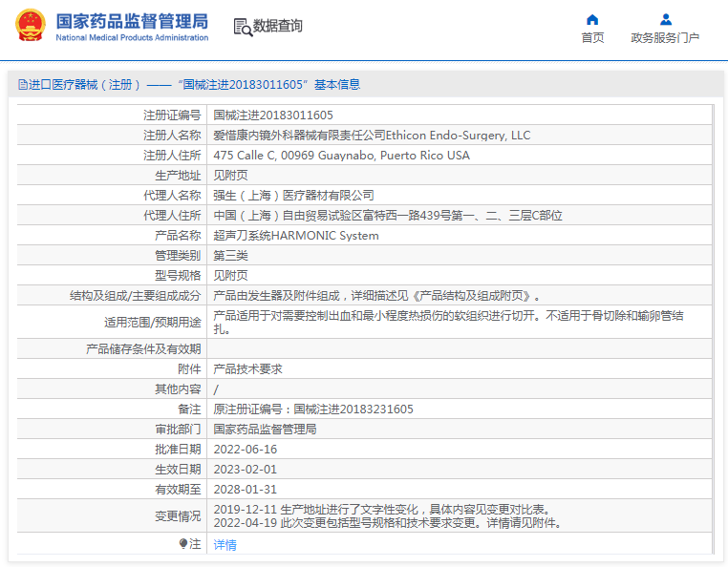Open 政务服务门户 text link
Image resolution: width=728 pixels, height=567 pixels.
point(665,37)
